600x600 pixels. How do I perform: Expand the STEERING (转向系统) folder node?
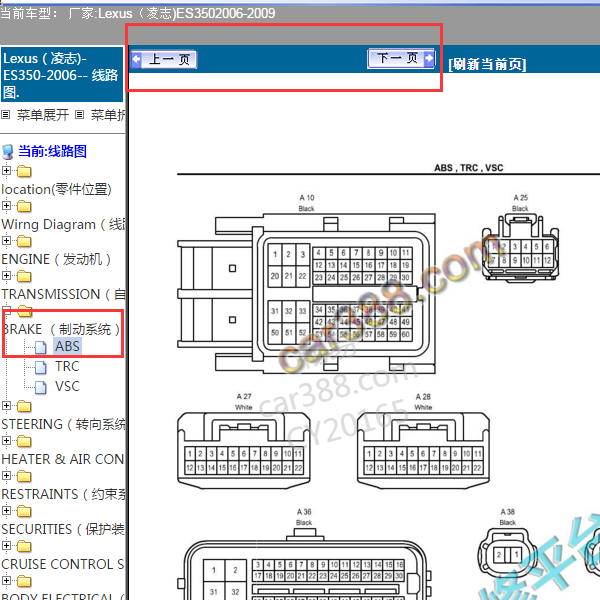[6, 405]
